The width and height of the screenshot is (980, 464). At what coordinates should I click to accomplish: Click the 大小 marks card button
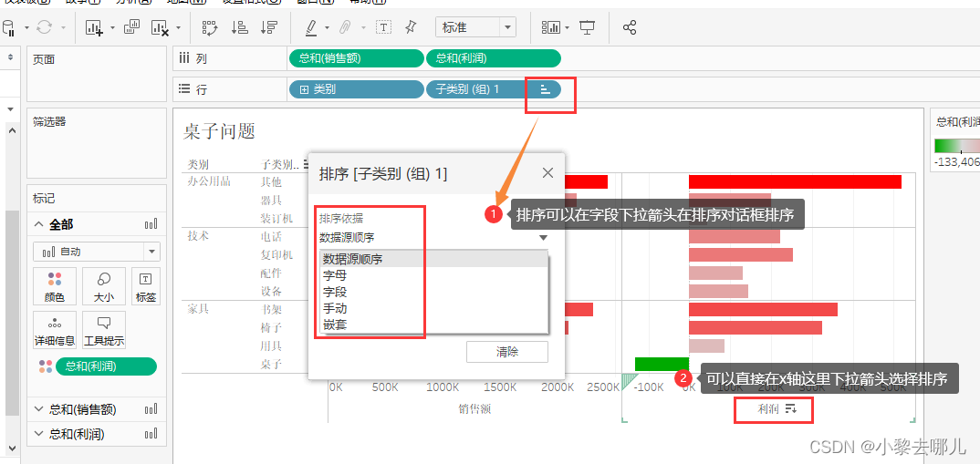click(x=104, y=287)
